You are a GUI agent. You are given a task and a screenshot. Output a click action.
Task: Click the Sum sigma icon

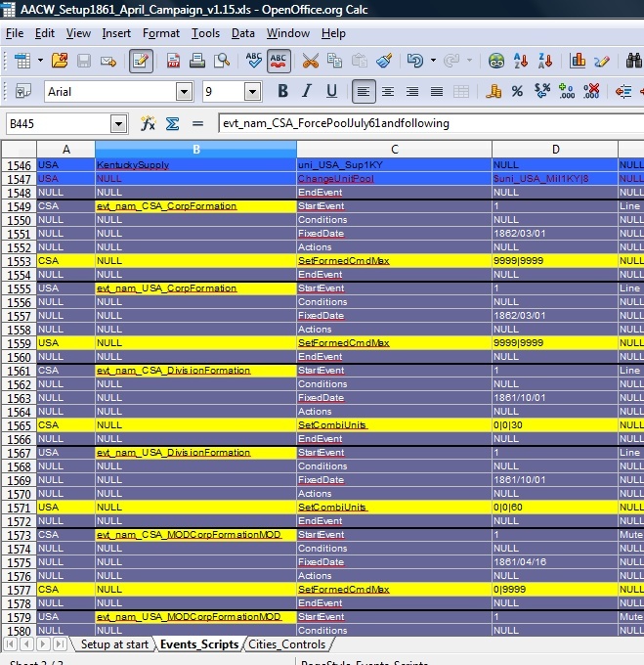pyautogui.click(x=172, y=124)
